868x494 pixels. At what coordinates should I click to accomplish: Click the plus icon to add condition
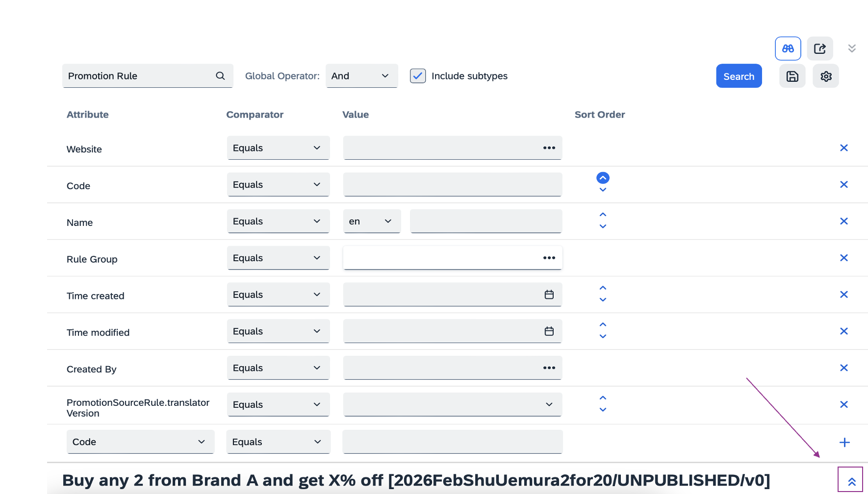(x=844, y=443)
